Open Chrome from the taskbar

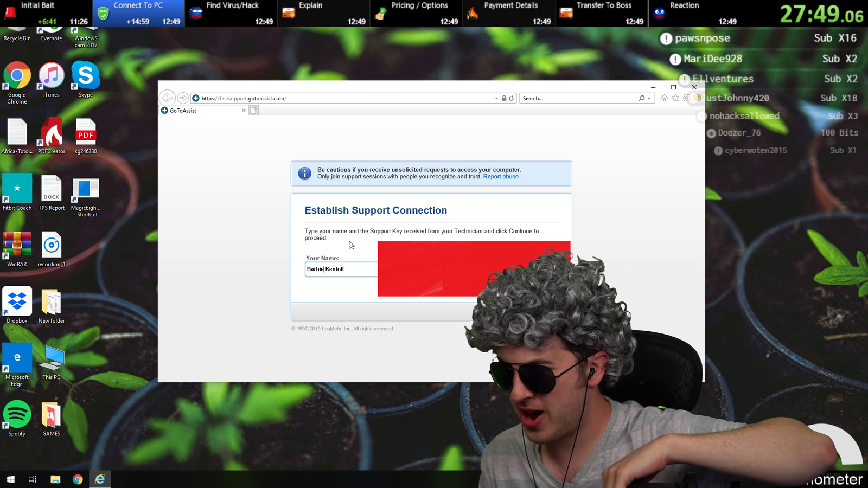click(78, 479)
